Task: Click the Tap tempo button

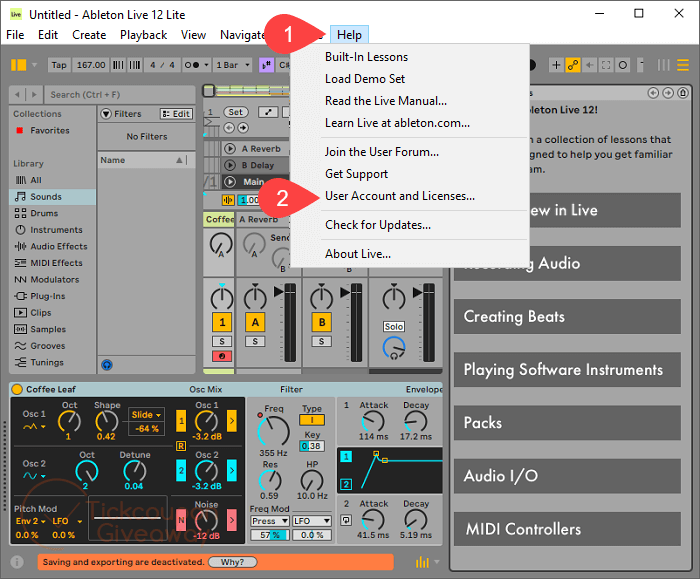Action: [58, 65]
